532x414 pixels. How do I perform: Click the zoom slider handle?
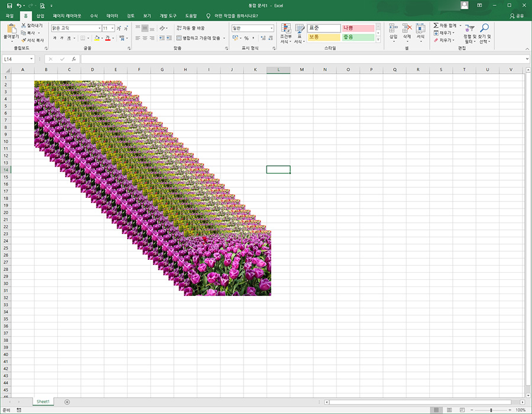pos(491,410)
